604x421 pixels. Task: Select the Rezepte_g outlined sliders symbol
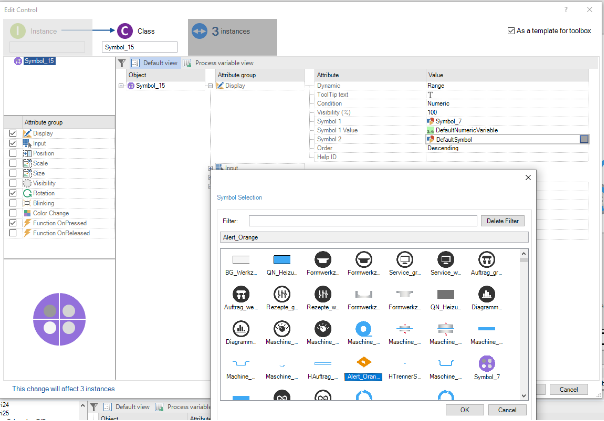pyautogui.click(x=282, y=299)
